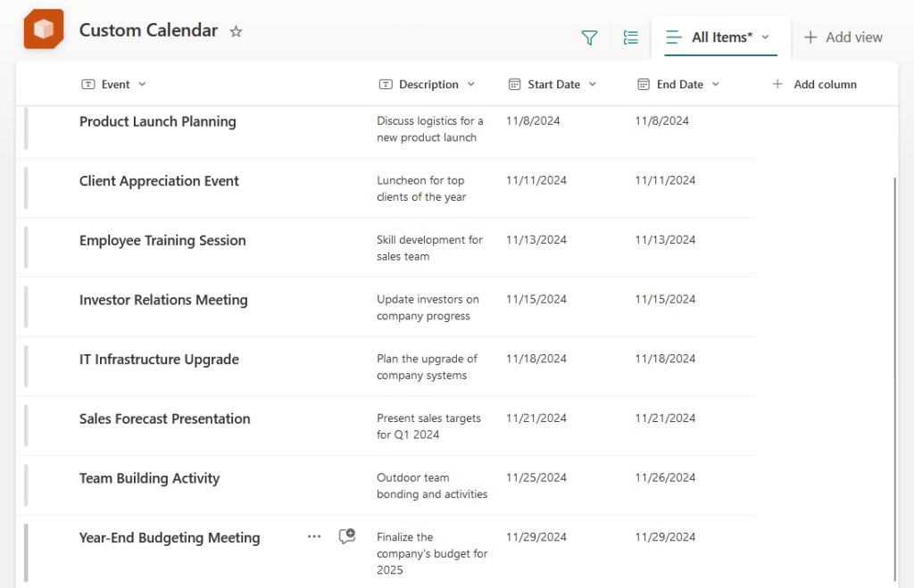Screen dimensions: 914x588
Task: Open the Year-End Budgeting Meeting item
Action: coord(169,538)
